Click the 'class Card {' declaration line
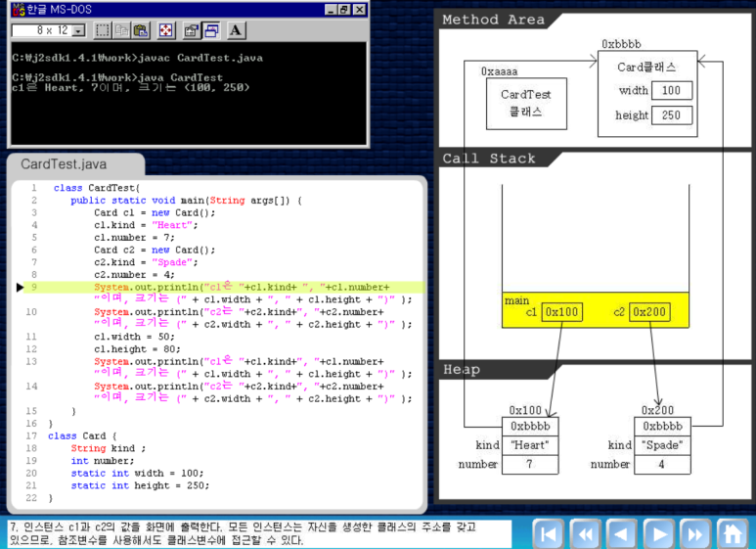 coord(82,436)
